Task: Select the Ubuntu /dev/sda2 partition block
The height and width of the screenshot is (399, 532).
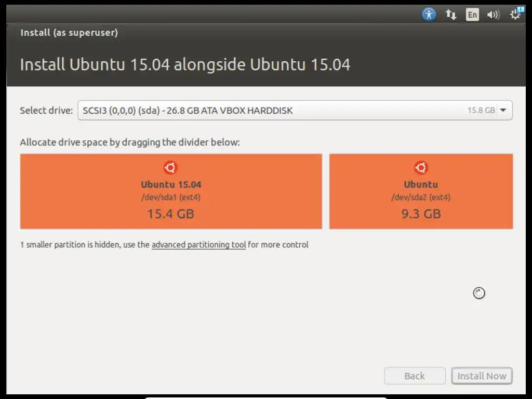Action: 421,191
